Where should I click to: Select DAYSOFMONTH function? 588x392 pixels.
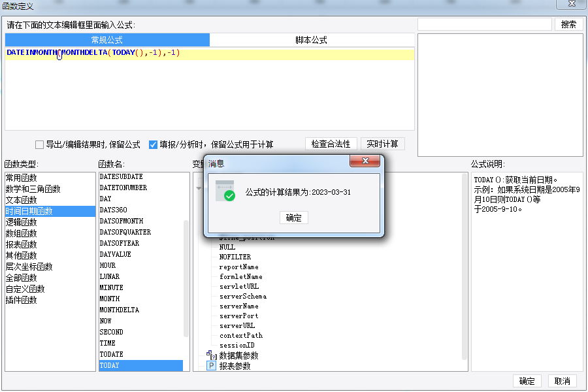(x=141, y=221)
